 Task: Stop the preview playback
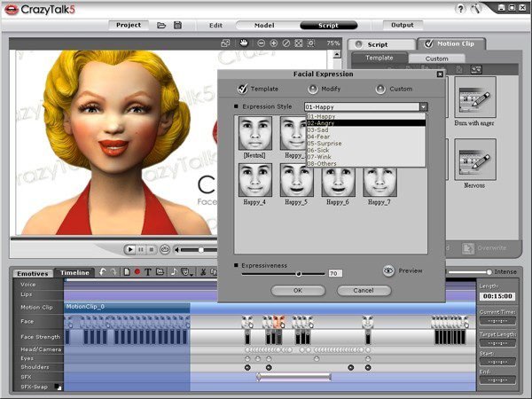point(152,250)
